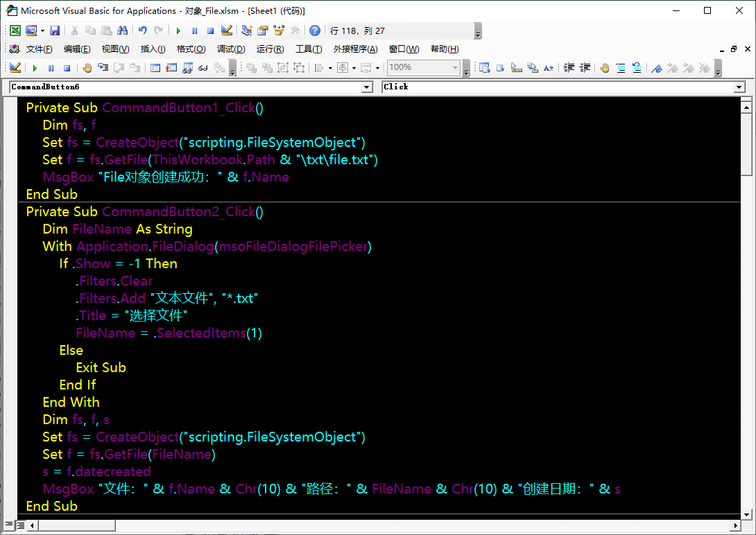The width and height of the screenshot is (756, 535).
Task: Open Project Explorer from the toolbar
Action: [247, 30]
